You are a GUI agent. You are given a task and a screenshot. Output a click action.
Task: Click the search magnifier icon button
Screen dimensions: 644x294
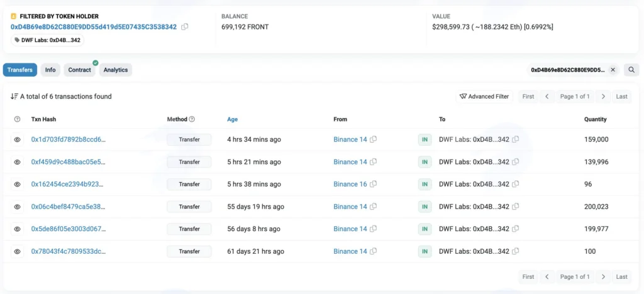tap(631, 70)
